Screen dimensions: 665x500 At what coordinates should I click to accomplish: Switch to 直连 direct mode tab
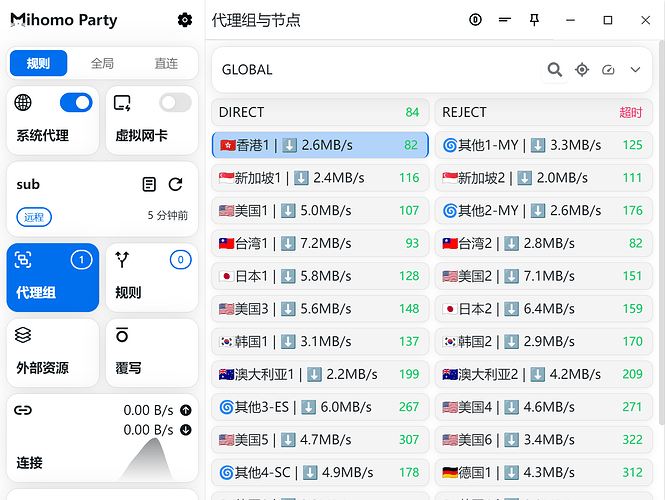(166, 63)
